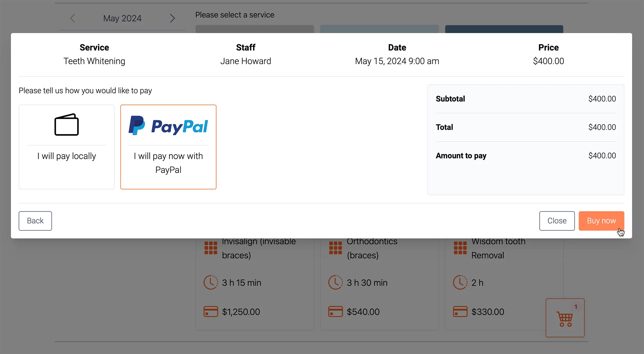The width and height of the screenshot is (644, 354).
Task: Go to previous month arrow
Action: pos(72,18)
